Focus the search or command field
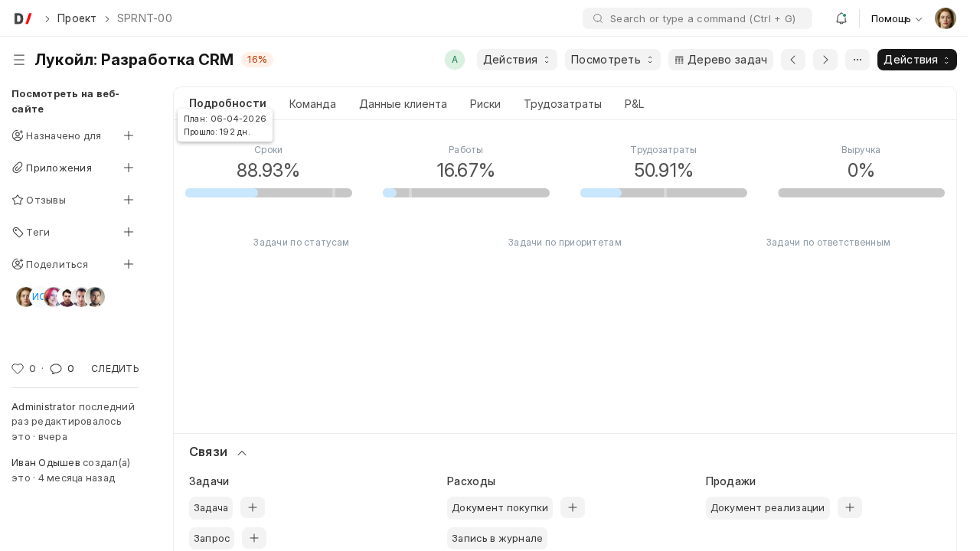This screenshot has width=980, height=551. coord(697,18)
